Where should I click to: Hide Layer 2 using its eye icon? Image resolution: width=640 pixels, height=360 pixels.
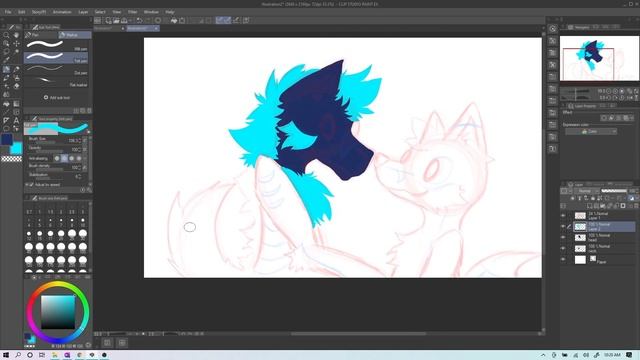(563, 227)
